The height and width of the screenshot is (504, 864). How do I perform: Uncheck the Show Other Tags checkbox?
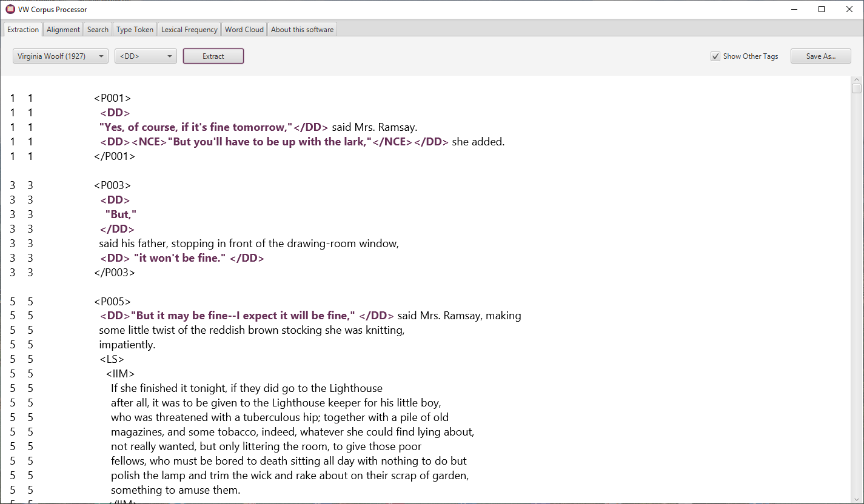click(715, 56)
